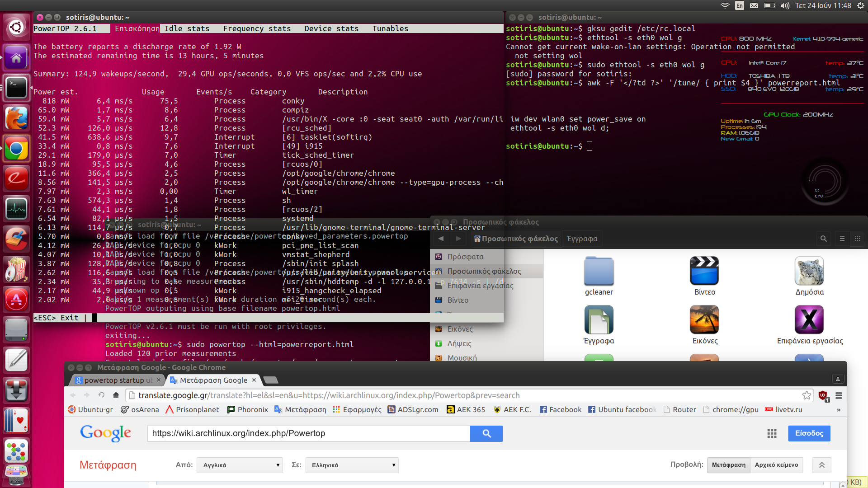The height and width of the screenshot is (488, 868).
Task: Open the Chrome hamburger menu
Action: pos(839,395)
